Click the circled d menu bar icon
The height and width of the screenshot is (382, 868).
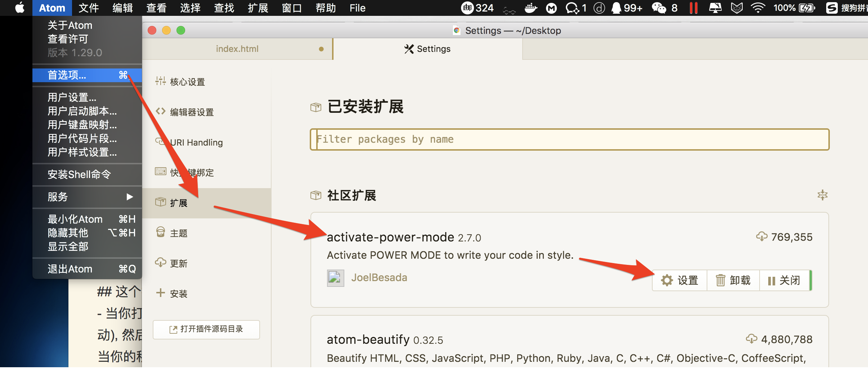pos(599,8)
